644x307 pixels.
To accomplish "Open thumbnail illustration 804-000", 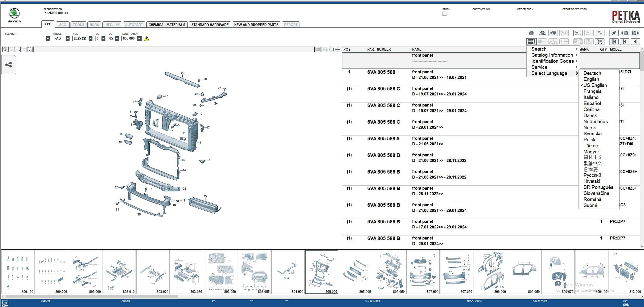I will click(x=288, y=272).
